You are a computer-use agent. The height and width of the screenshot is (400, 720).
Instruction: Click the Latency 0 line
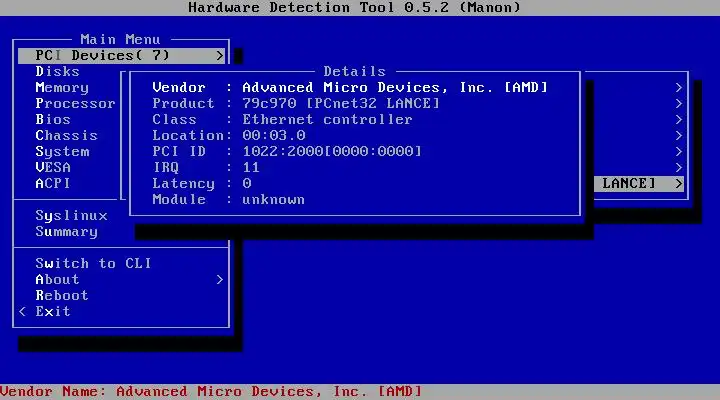[202, 184]
